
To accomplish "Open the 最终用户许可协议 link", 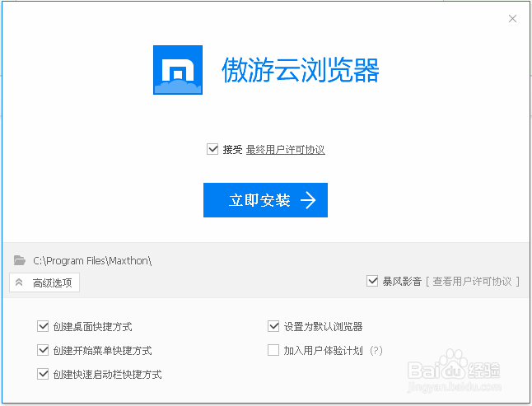I will 285,150.
